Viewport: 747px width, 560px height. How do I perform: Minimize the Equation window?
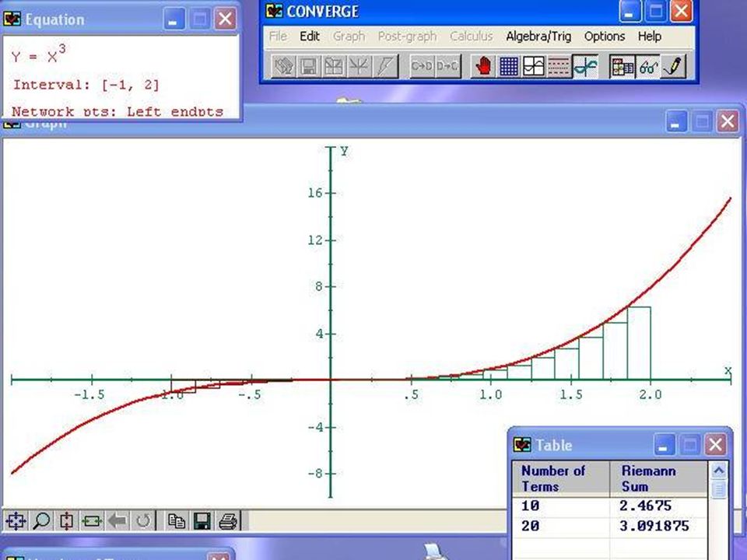[174, 19]
